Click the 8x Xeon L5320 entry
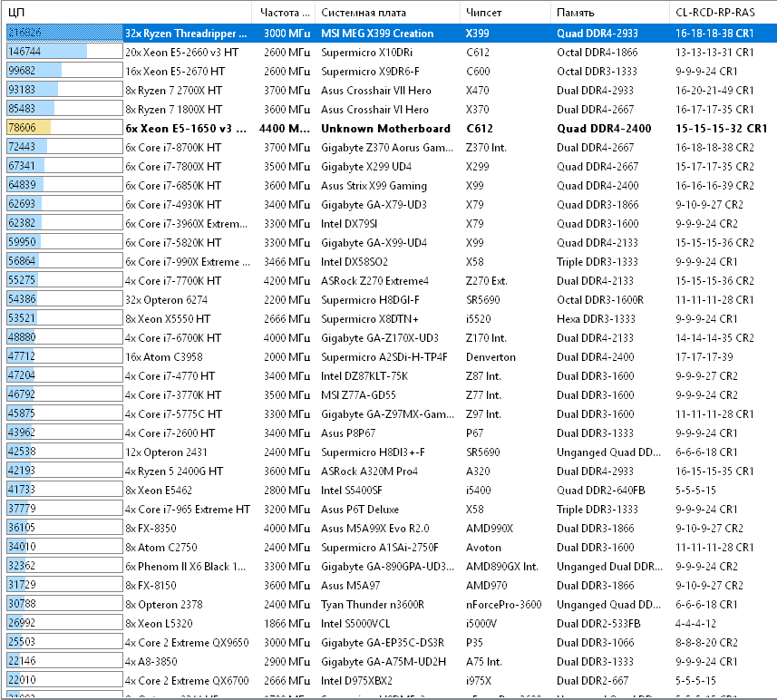Image resolution: width=777 pixels, height=700 pixels. [x=159, y=623]
